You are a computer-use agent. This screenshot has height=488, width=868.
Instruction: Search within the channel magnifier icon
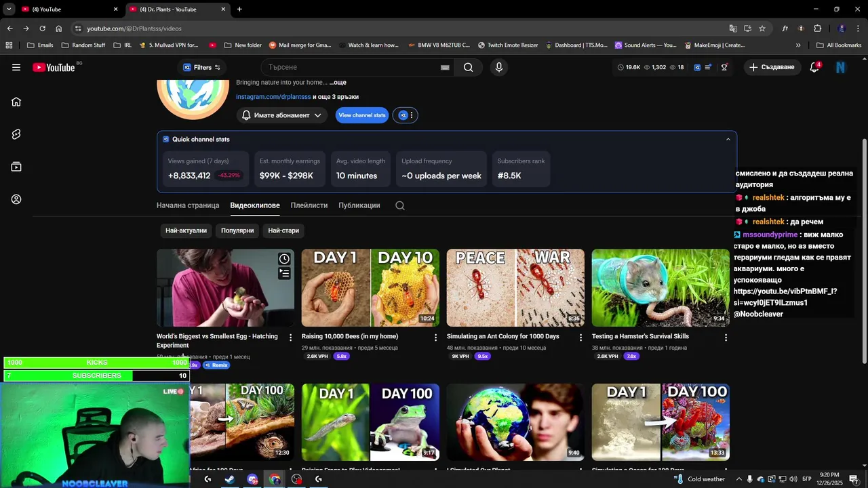[400, 205]
